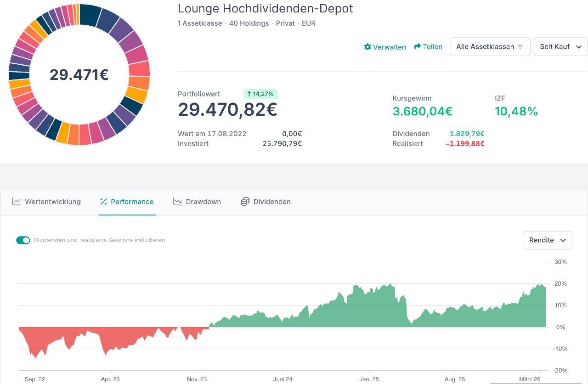The width and height of the screenshot is (588, 384).
Task: Select the large dark navy donut segment at top
Action: [x=90, y=14]
